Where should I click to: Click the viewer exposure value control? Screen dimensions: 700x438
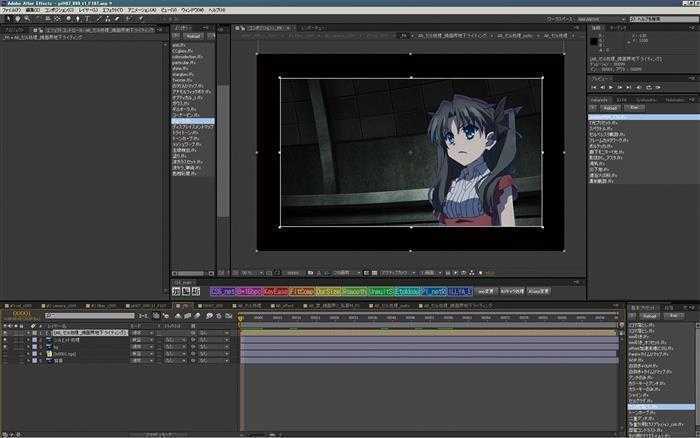pos(490,273)
